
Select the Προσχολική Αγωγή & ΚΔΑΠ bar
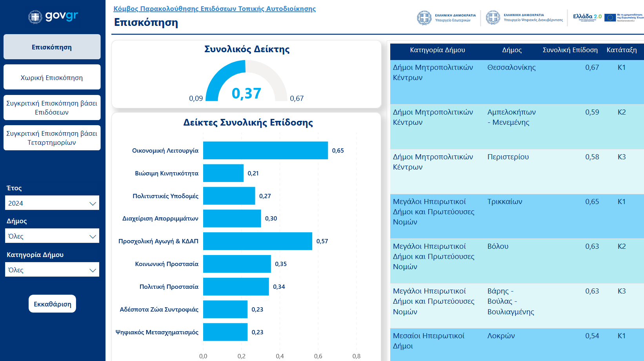coord(257,241)
